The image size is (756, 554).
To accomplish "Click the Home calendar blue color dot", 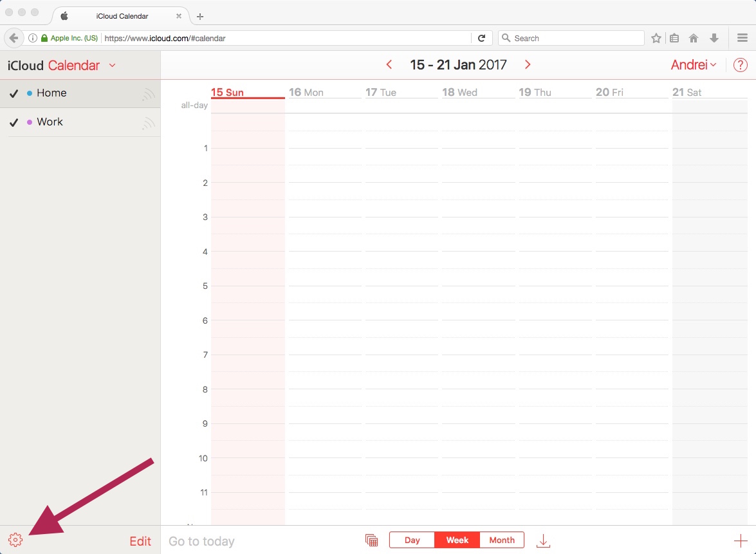I will click(x=30, y=93).
